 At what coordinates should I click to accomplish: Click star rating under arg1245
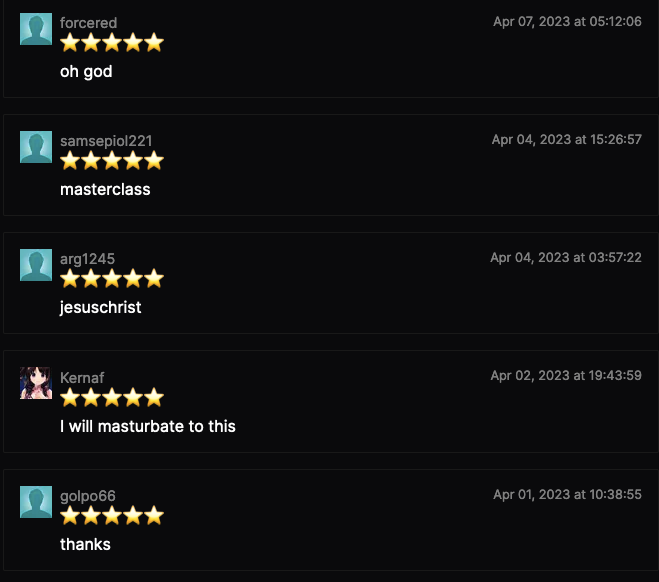(x=111, y=279)
